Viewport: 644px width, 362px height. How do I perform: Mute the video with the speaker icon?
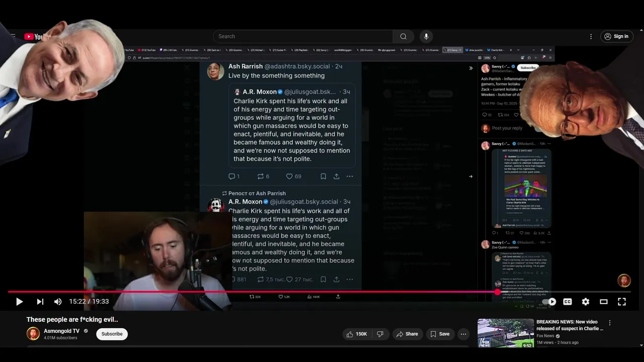point(58,302)
